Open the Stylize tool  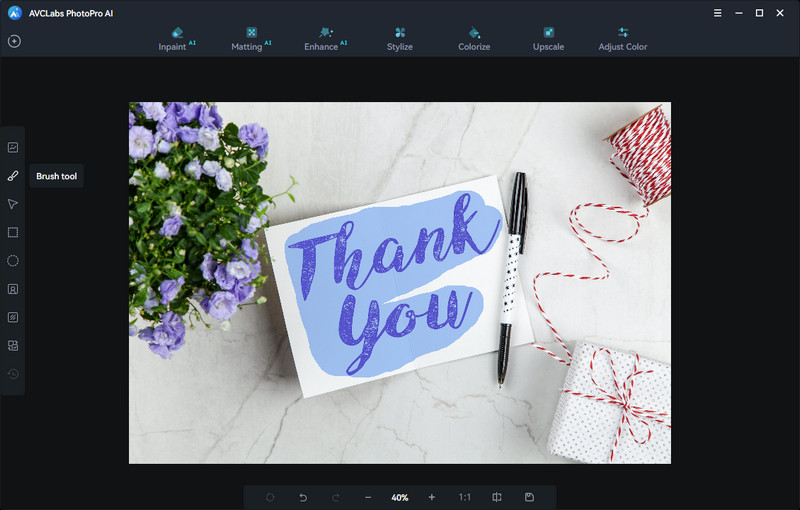click(399, 39)
